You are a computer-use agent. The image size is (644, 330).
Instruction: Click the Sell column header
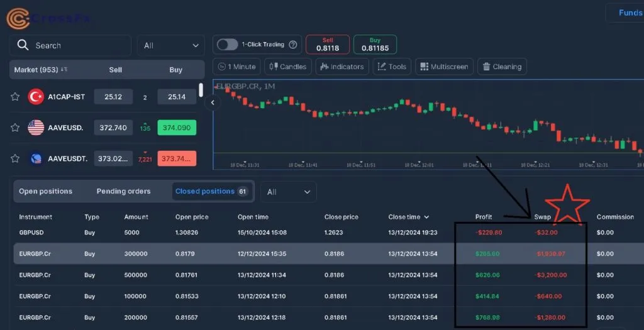pyautogui.click(x=116, y=70)
